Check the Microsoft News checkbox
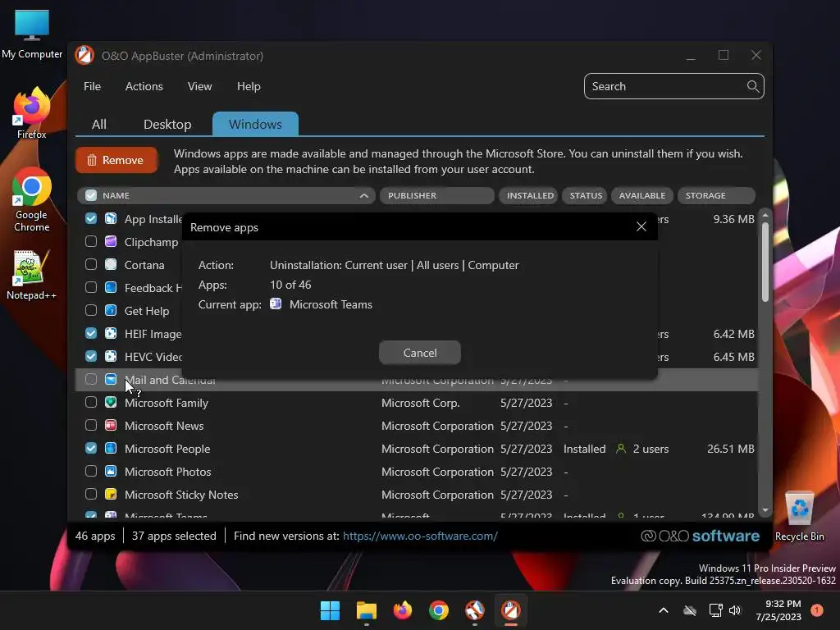Viewport: 840px width, 630px height. point(91,426)
